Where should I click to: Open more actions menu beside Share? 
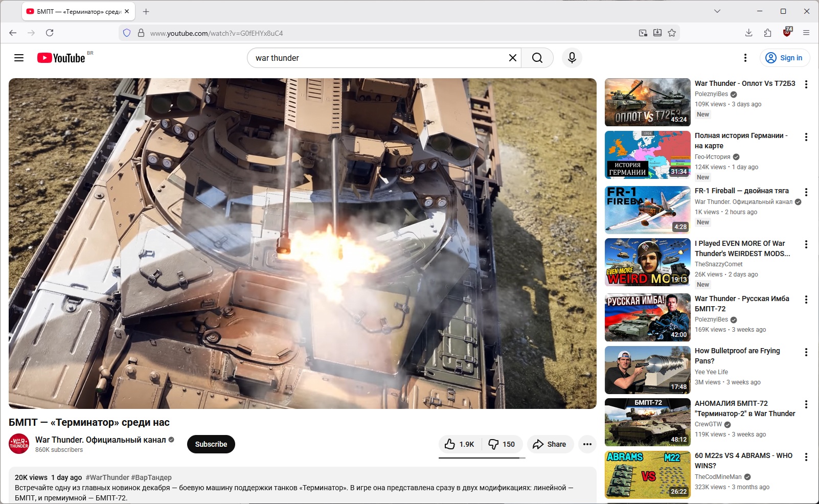[x=587, y=444]
